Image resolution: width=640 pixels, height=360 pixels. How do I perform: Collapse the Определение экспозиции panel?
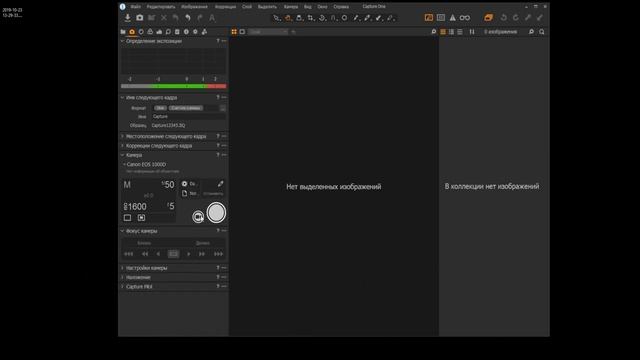pyautogui.click(x=122, y=41)
